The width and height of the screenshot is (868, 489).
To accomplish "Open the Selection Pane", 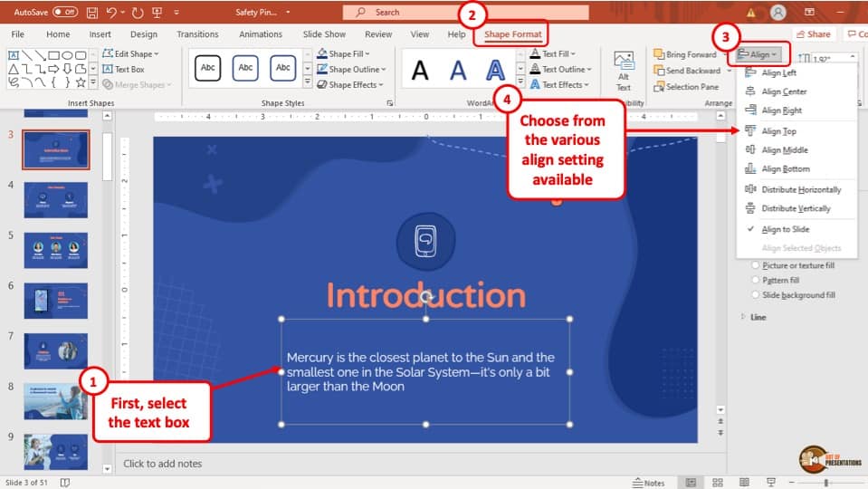I will click(686, 86).
